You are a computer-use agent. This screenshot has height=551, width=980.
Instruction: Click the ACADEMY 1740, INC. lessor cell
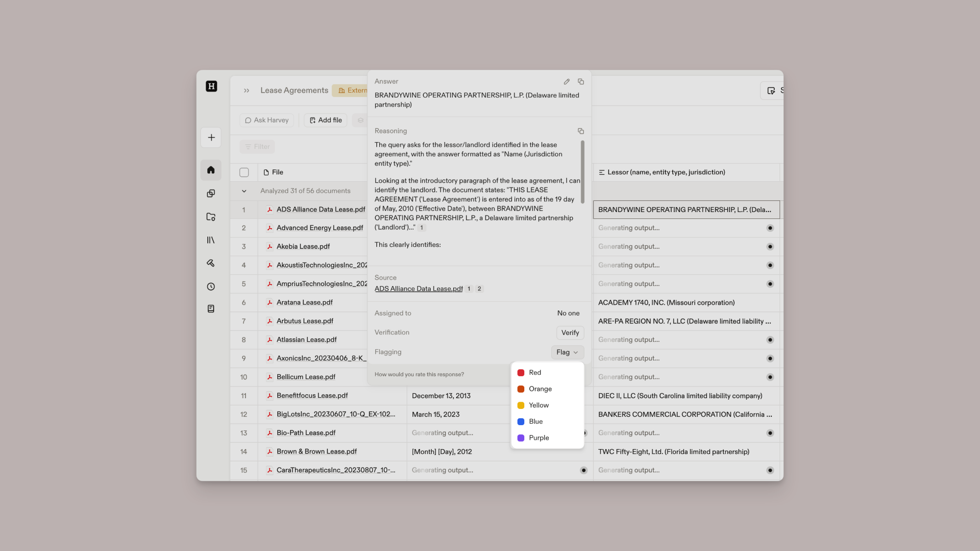(x=686, y=303)
